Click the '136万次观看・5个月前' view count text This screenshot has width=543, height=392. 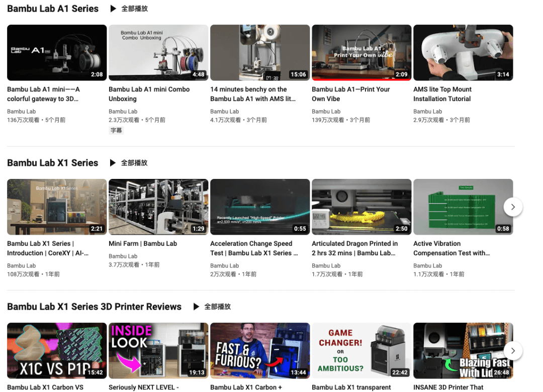coord(36,120)
